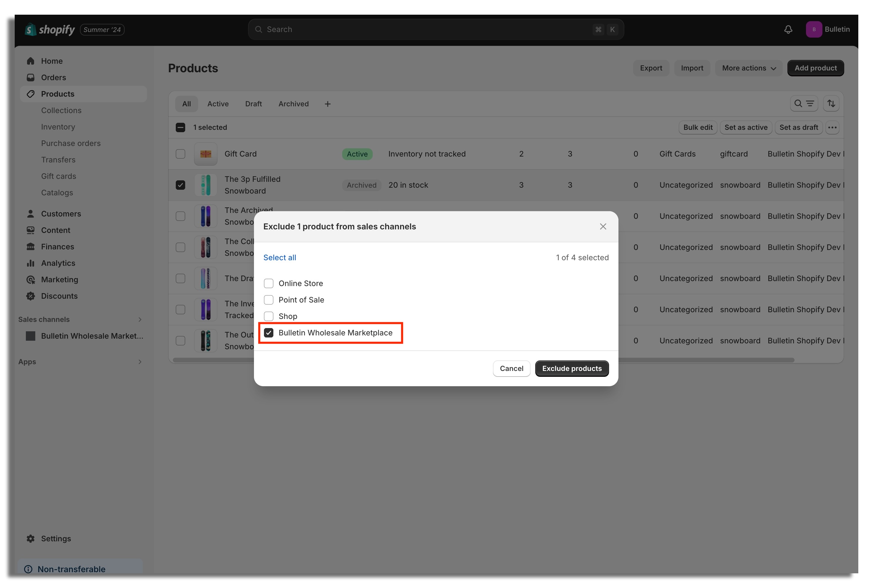Click the Import button
This screenshot has height=588, width=873.
(692, 68)
